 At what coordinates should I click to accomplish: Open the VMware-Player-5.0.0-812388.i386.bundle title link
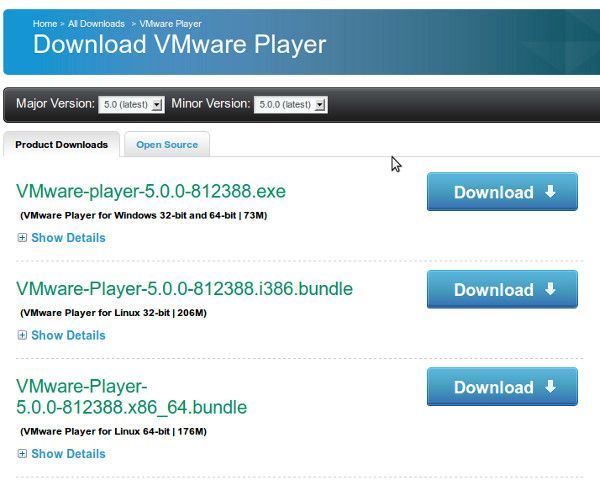click(x=184, y=289)
